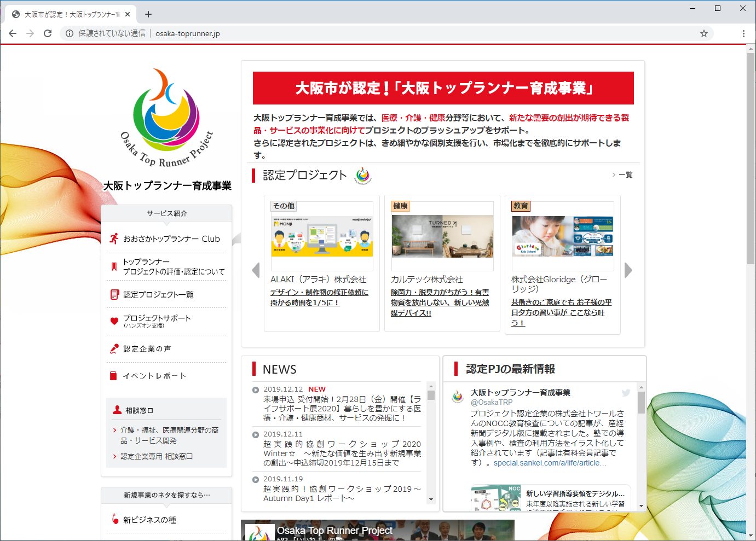Image resolution: width=756 pixels, height=541 pixels.
Task: Click the Osaka Top Runner Project logo
Action: tap(166, 118)
